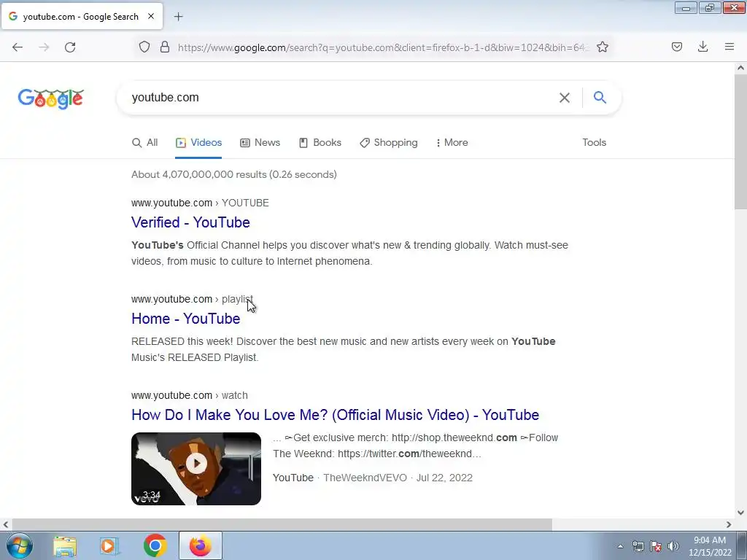The image size is (747, 560).
Task: Launch media player from taskbar
Action: pyautogui.click(x=109, y=545)
